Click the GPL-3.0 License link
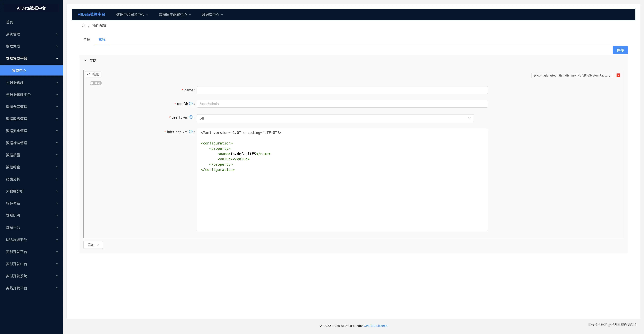This screenshot has height=334, width=644. [375, 326]
